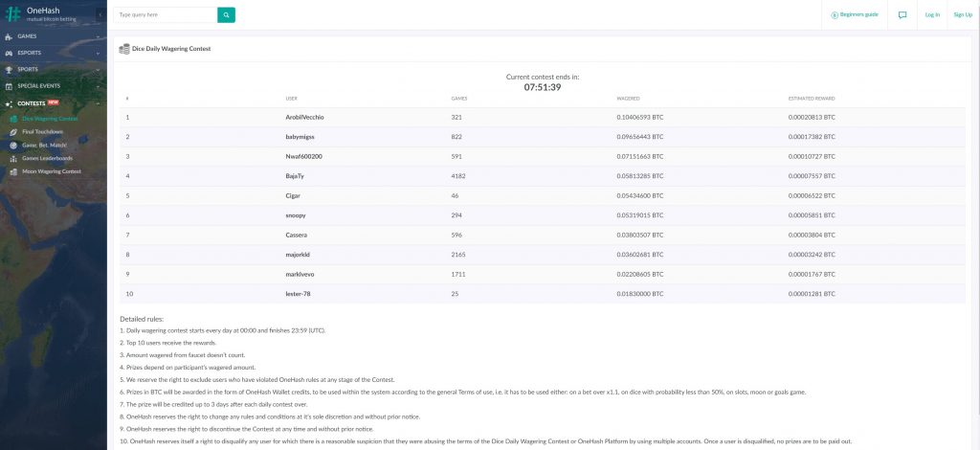Click Log In link
This screenshot has height=450, width=980.
point(932,15)
